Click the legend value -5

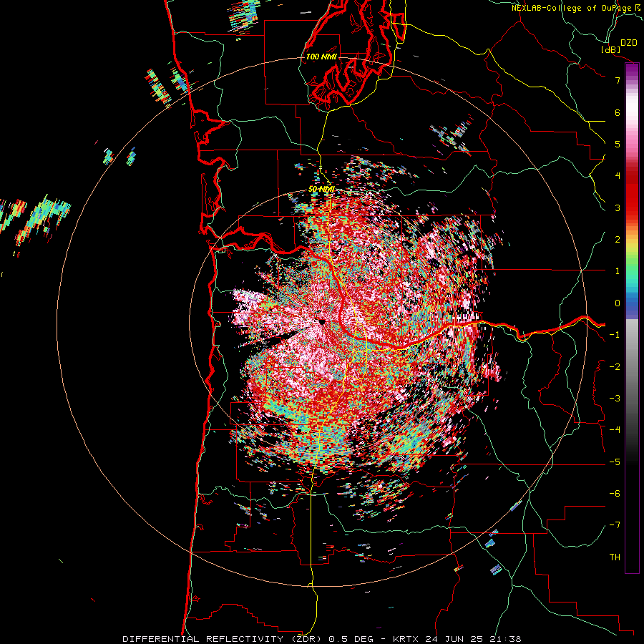point(615,462)
